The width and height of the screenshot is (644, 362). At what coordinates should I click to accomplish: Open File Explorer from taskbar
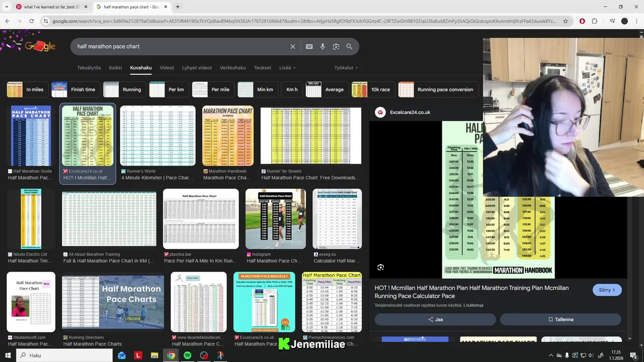[x=154, y=355]
